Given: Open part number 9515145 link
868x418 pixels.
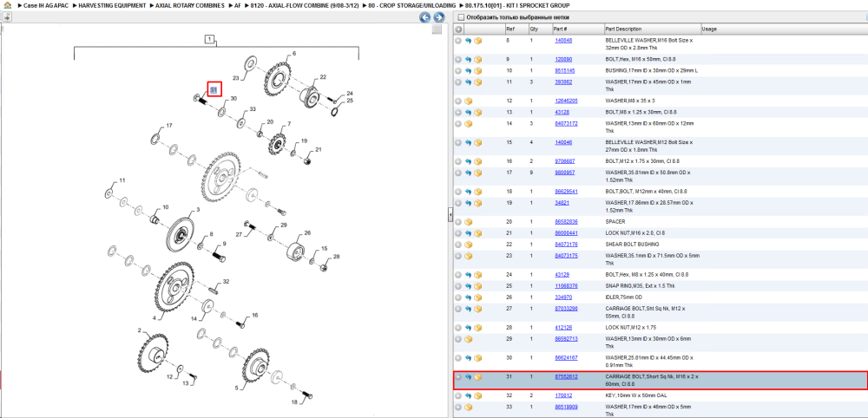Looking at the screenshot, I should click(x=565, y=71).
